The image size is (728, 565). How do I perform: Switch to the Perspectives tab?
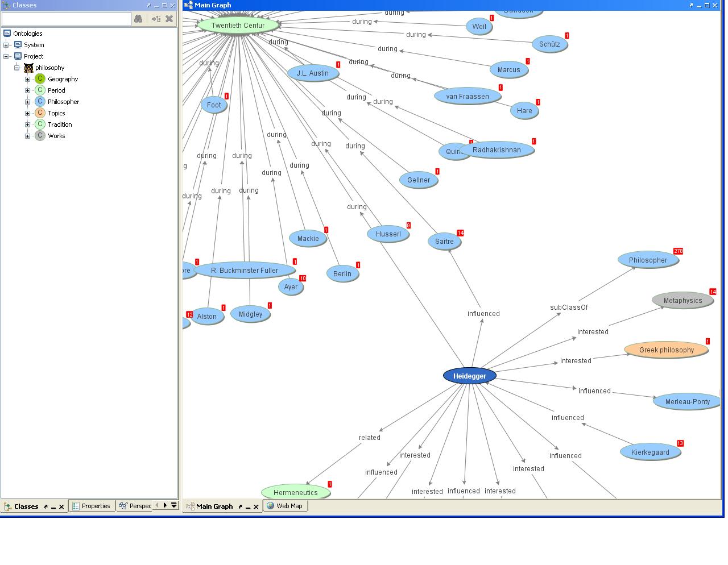coord(135,506)
